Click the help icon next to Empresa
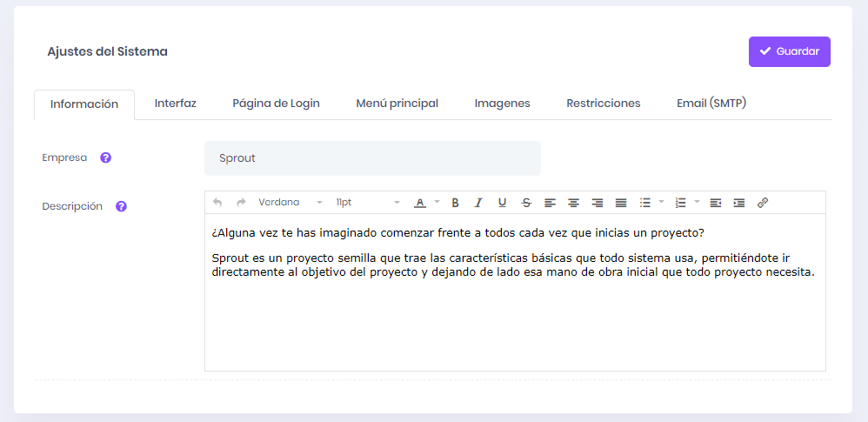This screenshot has width=868, height=422. click(x=106, y=158)
